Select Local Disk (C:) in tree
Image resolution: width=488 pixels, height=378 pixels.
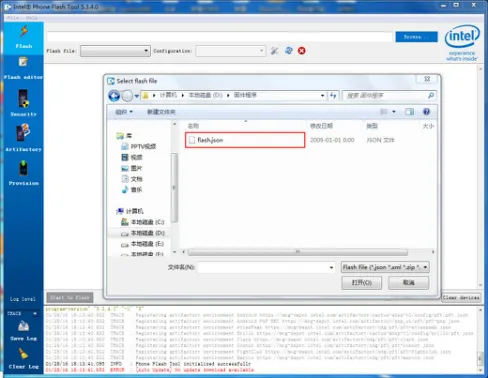pyautogui.click(x=142, y=222)
